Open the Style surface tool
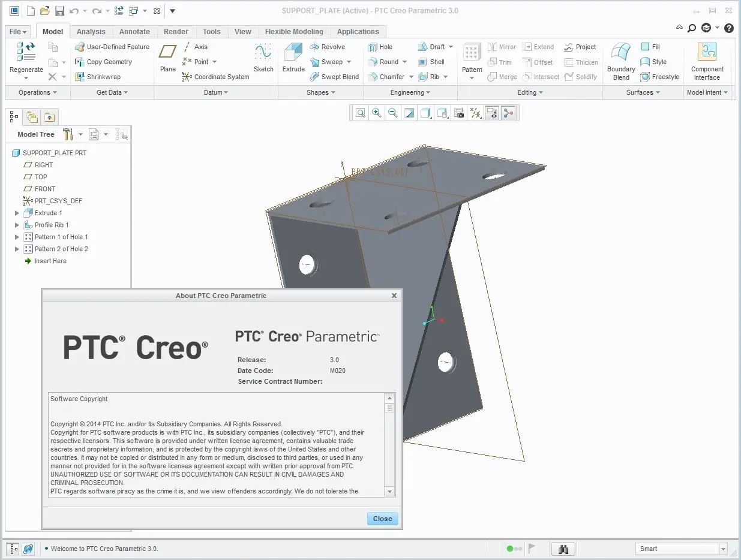The width and height of the screenshot is (741, 560). [653, 62]
